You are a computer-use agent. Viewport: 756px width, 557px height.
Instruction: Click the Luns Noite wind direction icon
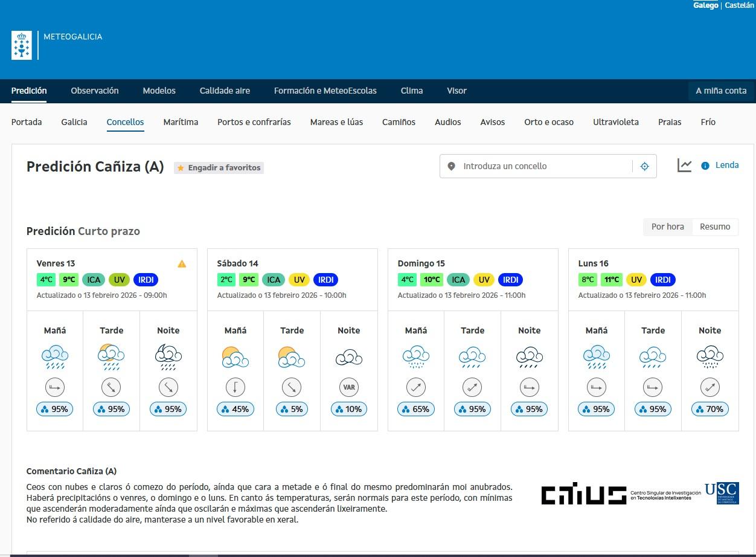(x=710, y=387)
